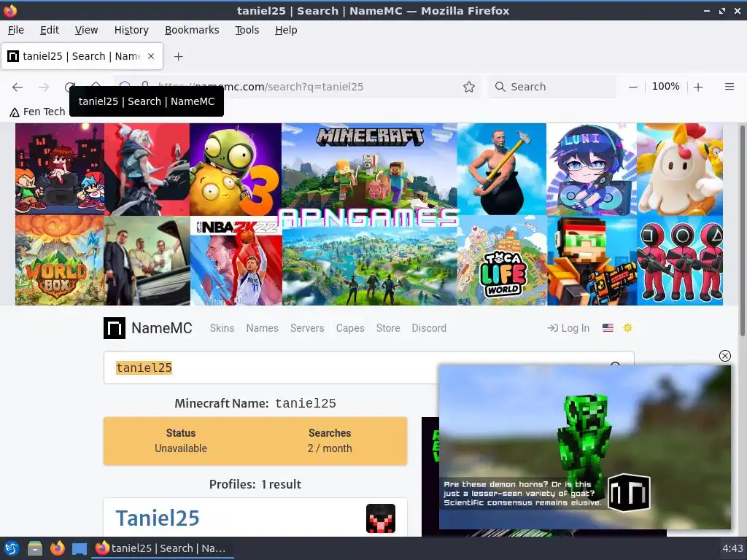The image size is (747, 560).
Task: Open the File menu
Action: tap(16, 30)
